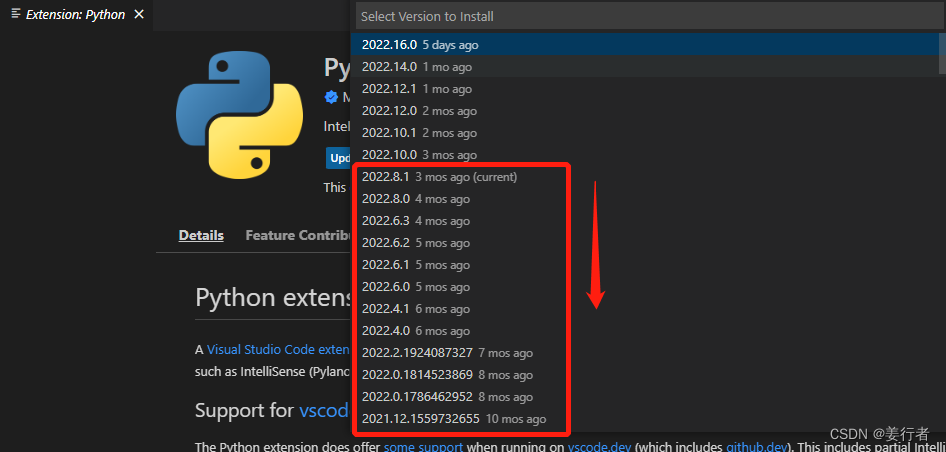Image resolution: width=946 pixels, height=452 pixels.
Task: Click the Python extension logo
Action: [240, 115]
